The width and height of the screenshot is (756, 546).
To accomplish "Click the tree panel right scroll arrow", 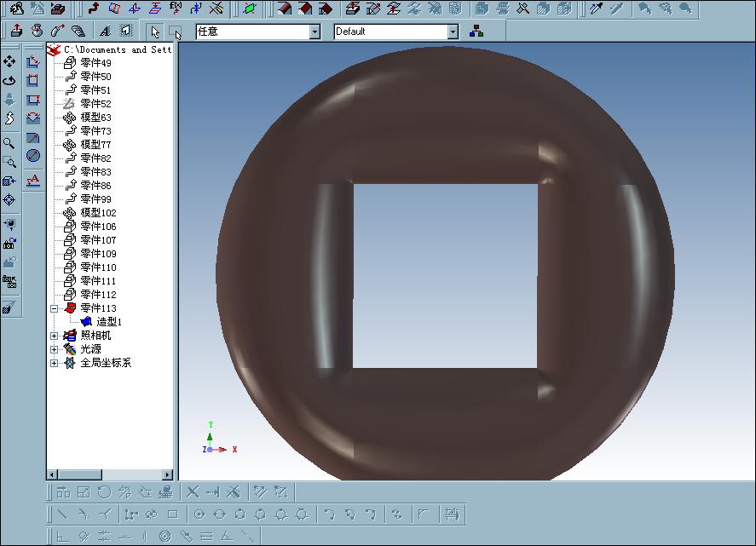I will pyautogui.click(x=167, y=474).
